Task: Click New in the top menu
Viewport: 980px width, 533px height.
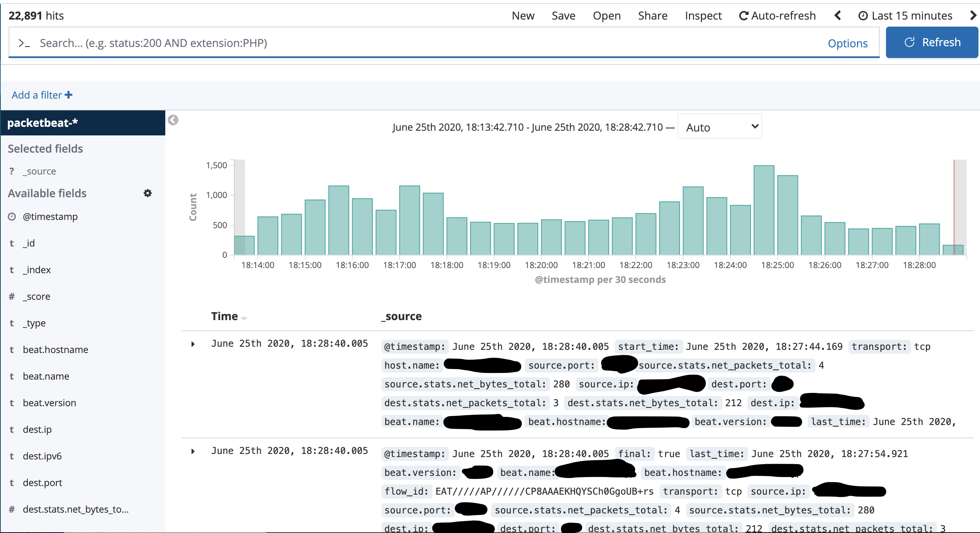Action: [523, 16]
